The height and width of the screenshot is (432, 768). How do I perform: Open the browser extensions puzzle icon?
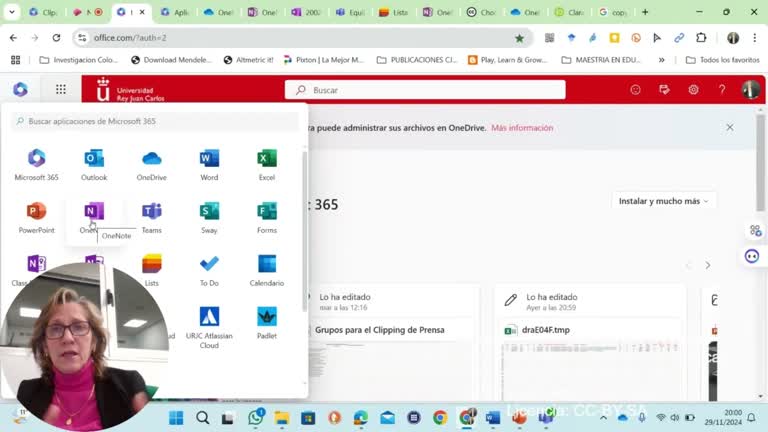(x=701, y=38)
